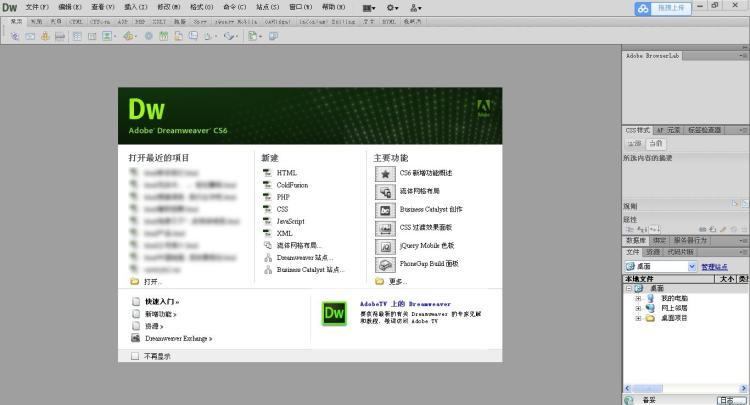
Task: Open the 帮助(H) menu
Action: (333, 7)
